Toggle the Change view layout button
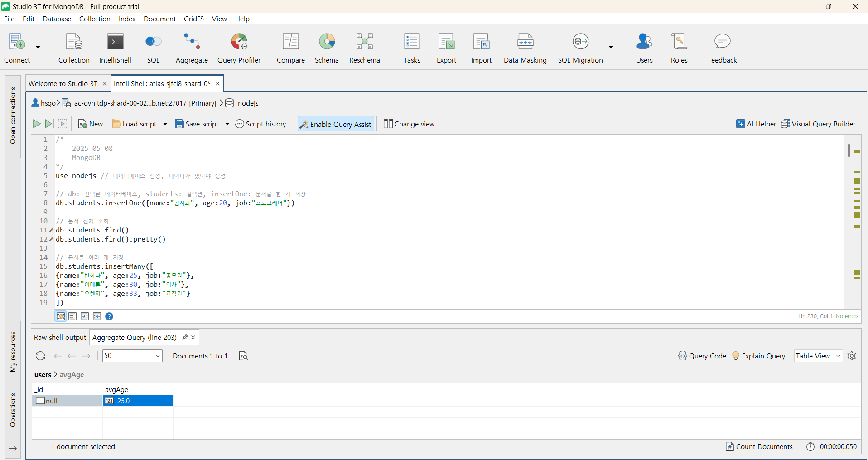The height and width of the screenshot is (460, 868). click(409, 124)
